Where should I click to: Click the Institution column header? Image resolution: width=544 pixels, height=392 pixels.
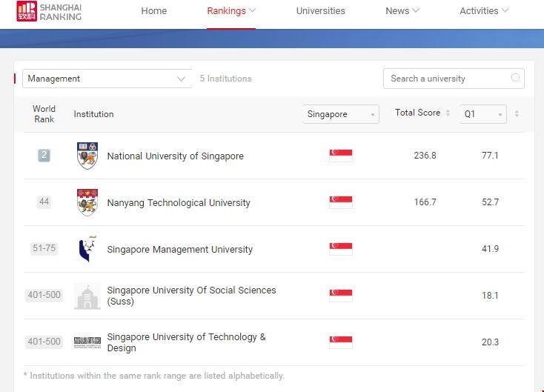pos(93,114)
